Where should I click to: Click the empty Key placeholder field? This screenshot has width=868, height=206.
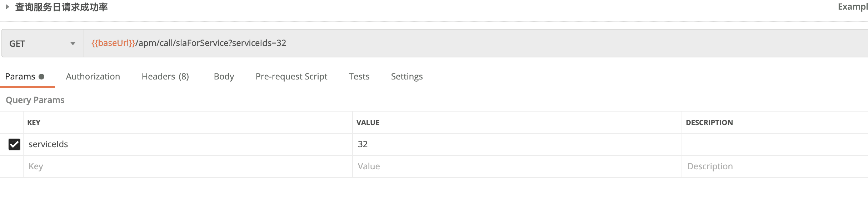click(186, 166)
